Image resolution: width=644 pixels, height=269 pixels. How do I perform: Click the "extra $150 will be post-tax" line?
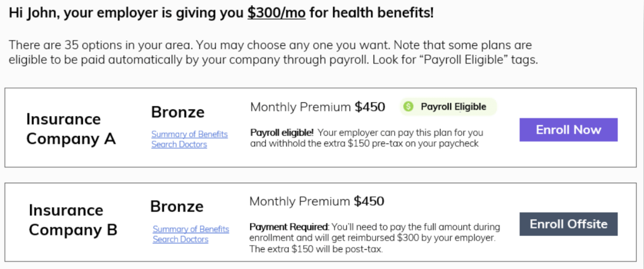click(316, 249)
